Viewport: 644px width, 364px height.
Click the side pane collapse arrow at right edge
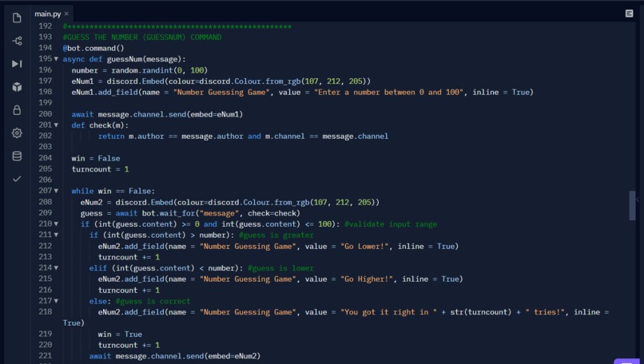tap(638, 200)
